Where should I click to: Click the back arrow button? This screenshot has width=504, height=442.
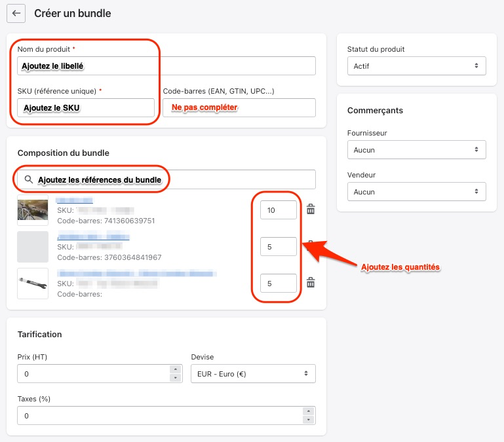(x=16, y=13)
